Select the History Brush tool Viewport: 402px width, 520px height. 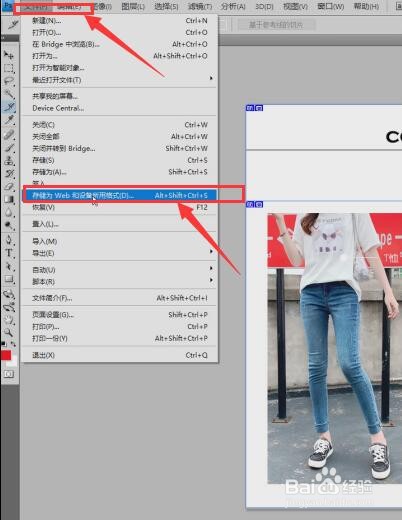9,173
